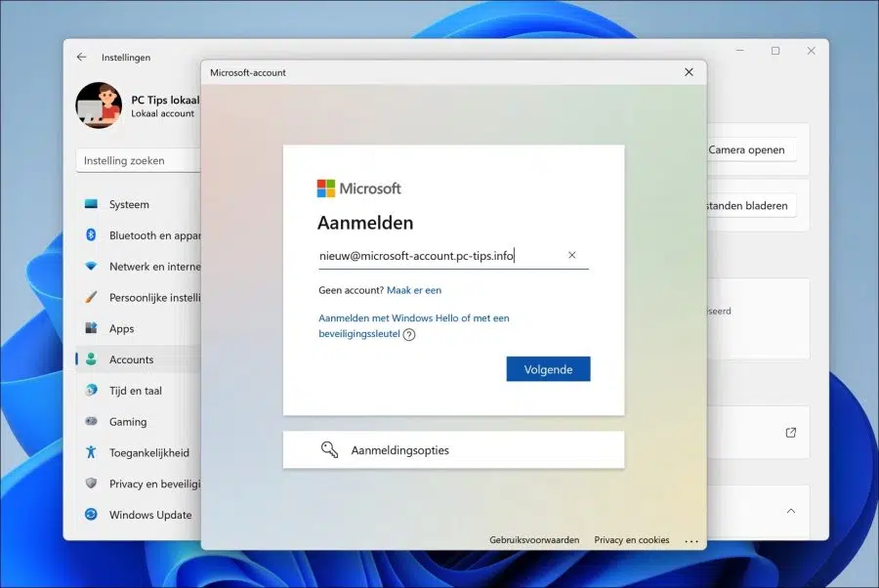Open Gaming settings
Image resolution: width=879 pixels, height=588 pixels.
click(x=138, y=422)
